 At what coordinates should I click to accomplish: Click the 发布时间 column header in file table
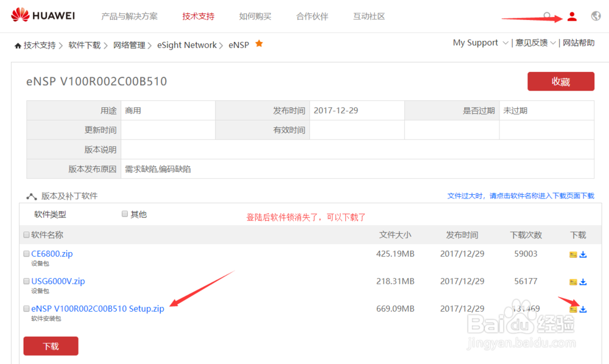462,235
